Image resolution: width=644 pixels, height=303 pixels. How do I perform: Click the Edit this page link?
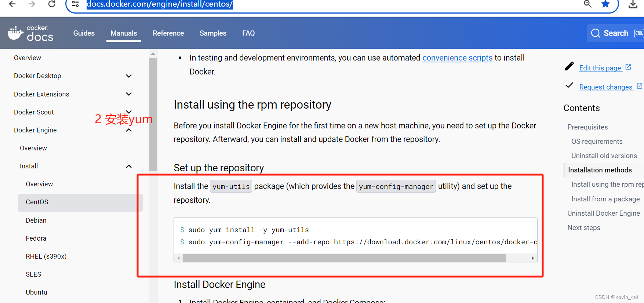(x=600, y=68)
